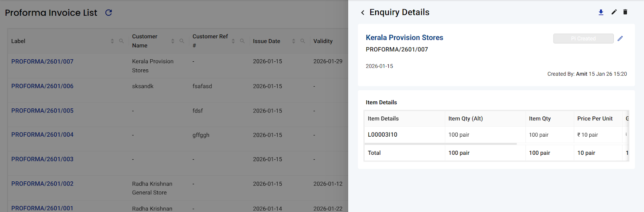The width and height of the screenshot is (644, 212).
Task: Click the Pi Created status button
Action: (x=583, y=39)
